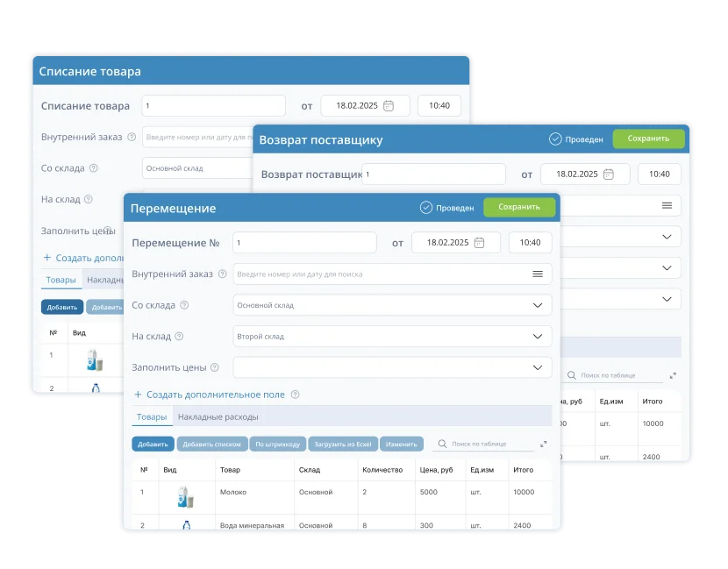This screenshot has height=569, width=728.
Task: Toggle Проведен checkmark in Перемещение window
Action: coord(426,208)
